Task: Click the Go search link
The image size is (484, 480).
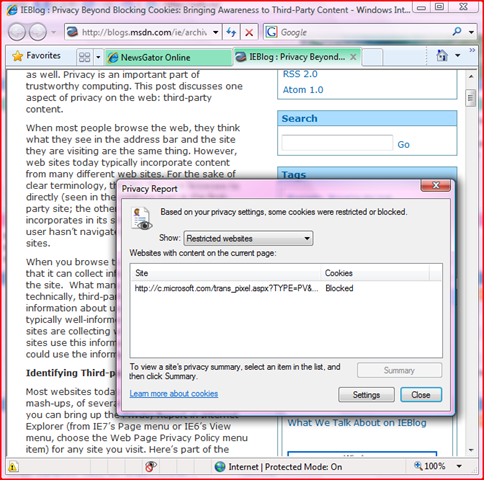Action: 403,144
